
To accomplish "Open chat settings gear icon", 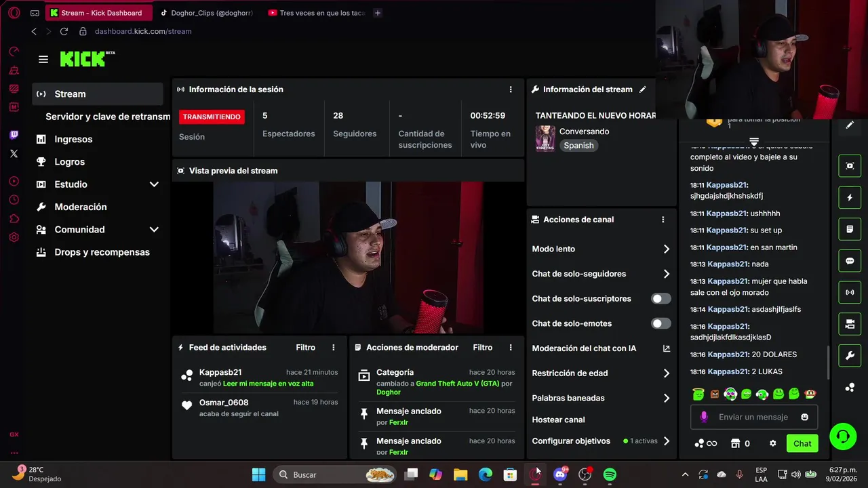I will [772, 444].
